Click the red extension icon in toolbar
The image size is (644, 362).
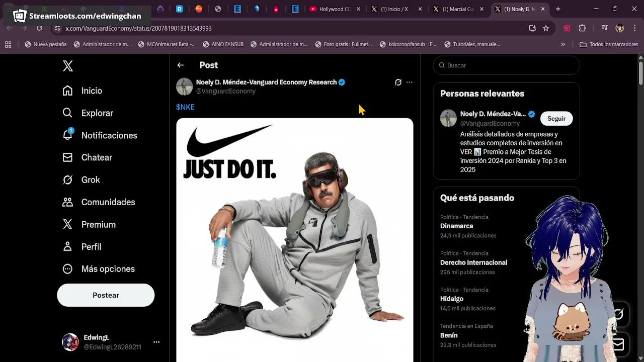(x=567, y=29)
